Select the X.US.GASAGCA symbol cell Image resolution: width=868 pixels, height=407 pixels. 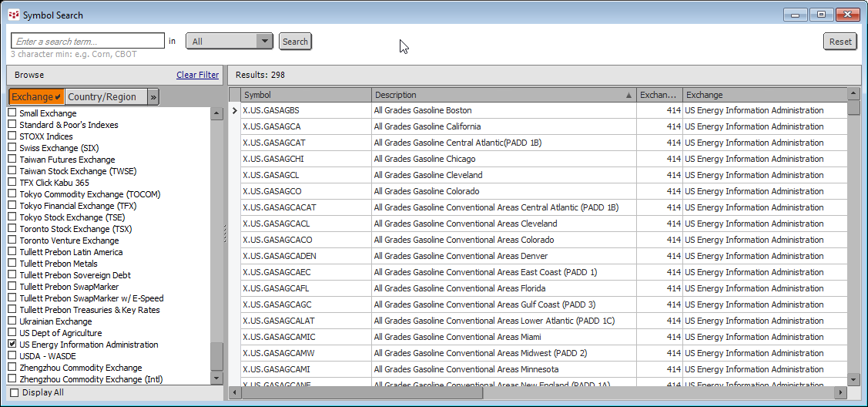[306, 127]
